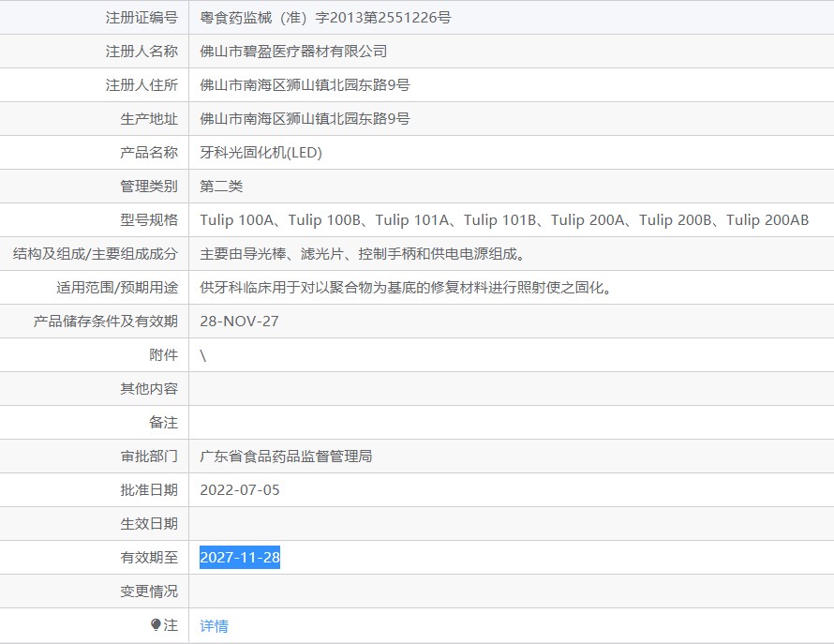Click the product name 牙科光固化机(LED)

[x=261, y=153]
